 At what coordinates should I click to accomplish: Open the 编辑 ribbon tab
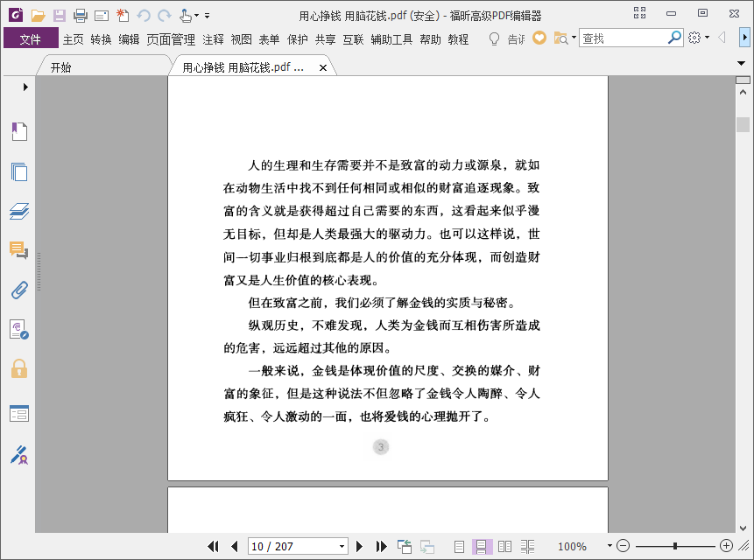coord(129,39)
